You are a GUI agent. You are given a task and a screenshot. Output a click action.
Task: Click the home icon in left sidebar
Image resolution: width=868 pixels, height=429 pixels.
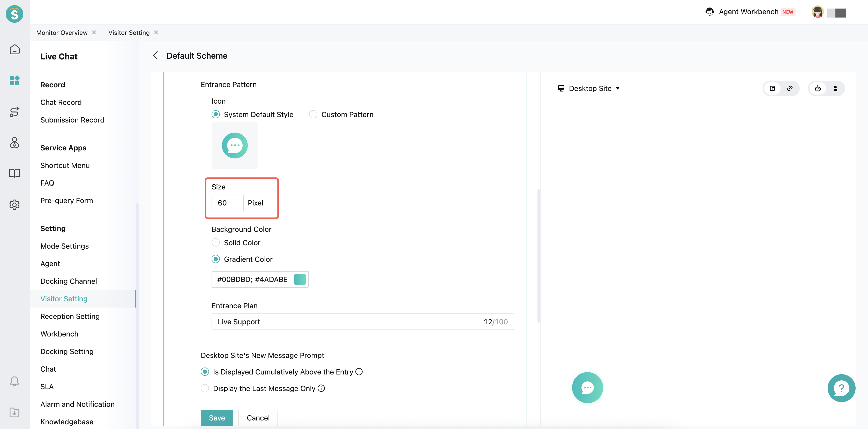point(14,50)
